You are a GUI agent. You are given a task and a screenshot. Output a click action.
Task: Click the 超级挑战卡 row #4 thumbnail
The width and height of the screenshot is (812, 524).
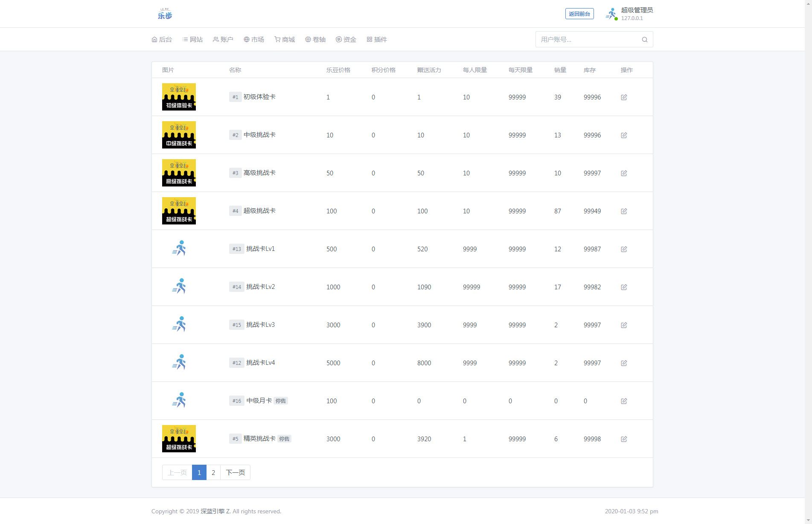[x=179, y=211]
